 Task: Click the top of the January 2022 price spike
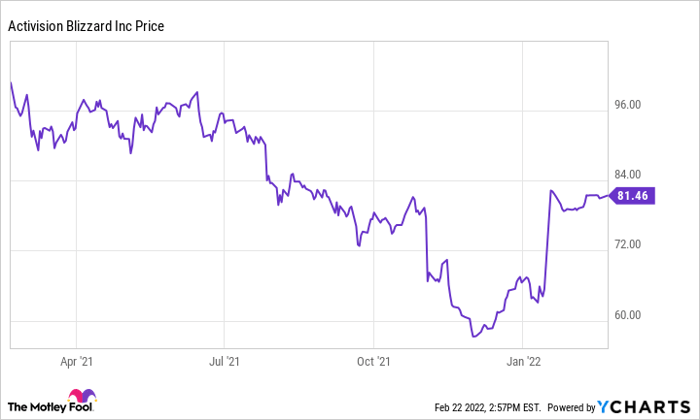click(x=551, y=190)
